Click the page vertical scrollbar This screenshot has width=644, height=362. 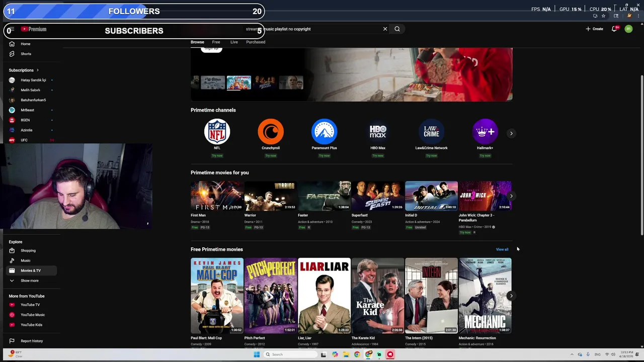(641, 155)
